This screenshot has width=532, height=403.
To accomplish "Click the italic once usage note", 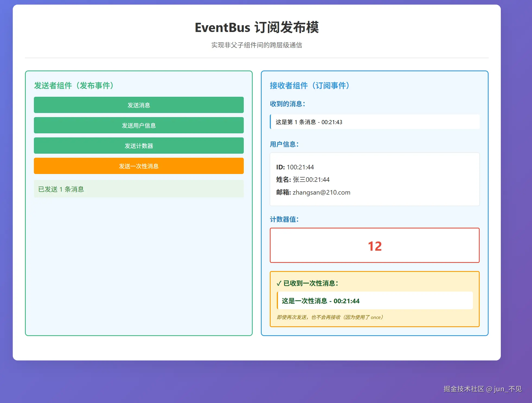I will coord(330,317).
